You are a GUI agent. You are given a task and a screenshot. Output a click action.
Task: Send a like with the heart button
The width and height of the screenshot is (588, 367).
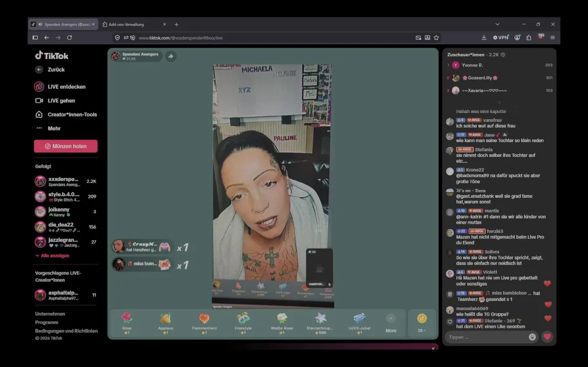pyautogui.click(x=547, y=336)
